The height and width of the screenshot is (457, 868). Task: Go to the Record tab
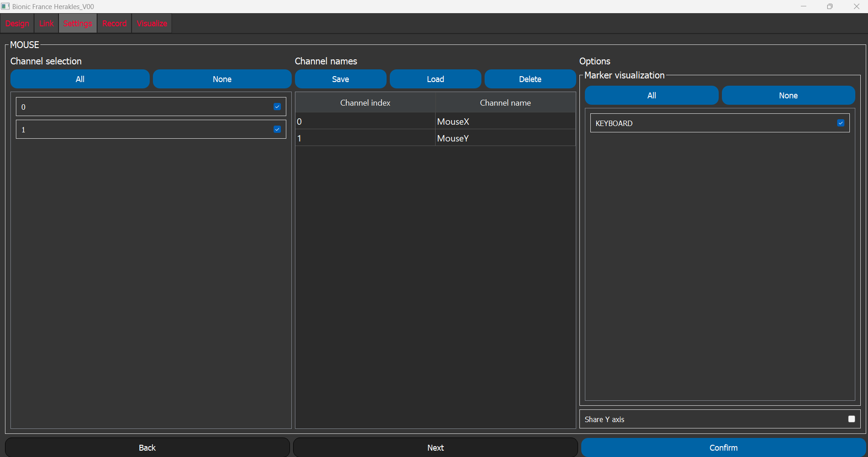[114, 24]
